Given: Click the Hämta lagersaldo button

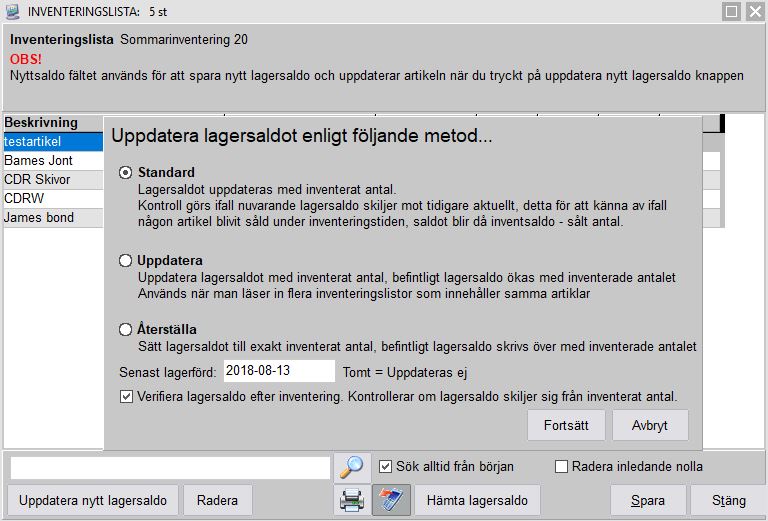Looking at the screenshot, I should pos(477,499).
